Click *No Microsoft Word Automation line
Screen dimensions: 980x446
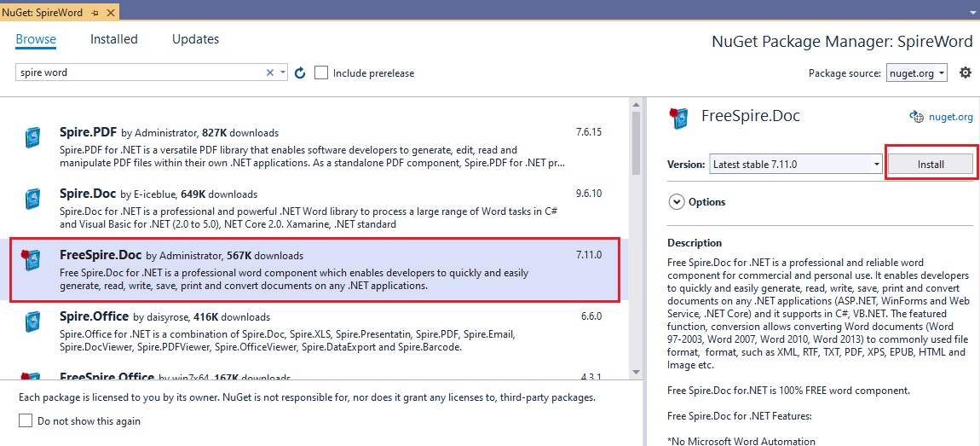point(741,441)
